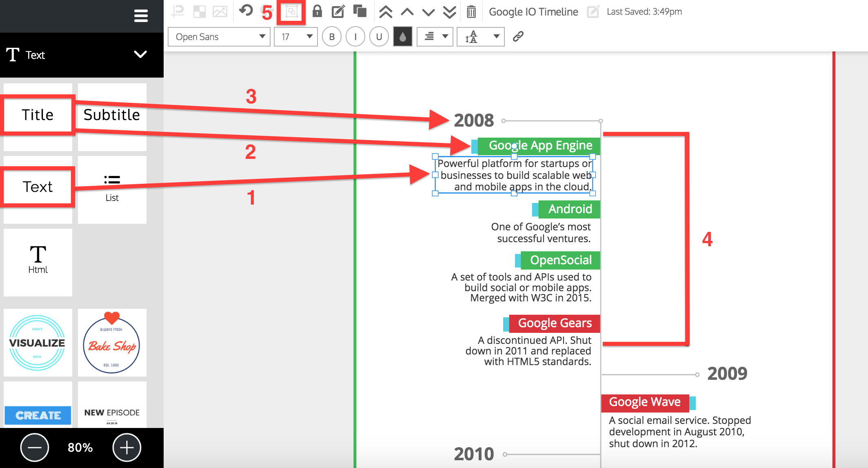Open the line spacing dropdown

(x=481, y=37)
